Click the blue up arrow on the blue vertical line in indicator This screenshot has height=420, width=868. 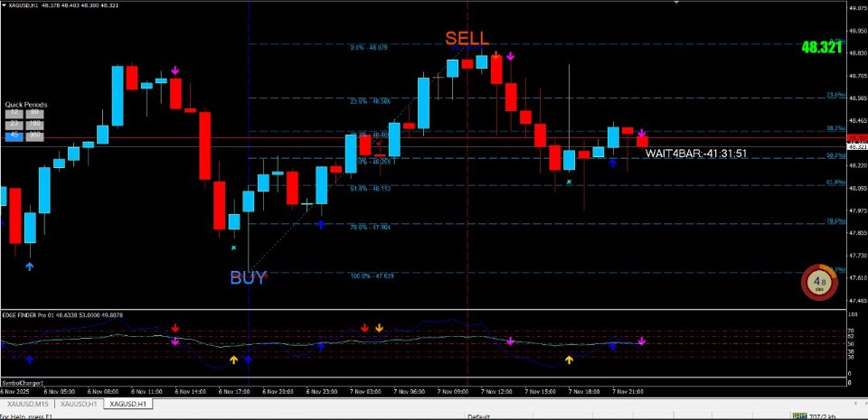click(x=248, y=360)
